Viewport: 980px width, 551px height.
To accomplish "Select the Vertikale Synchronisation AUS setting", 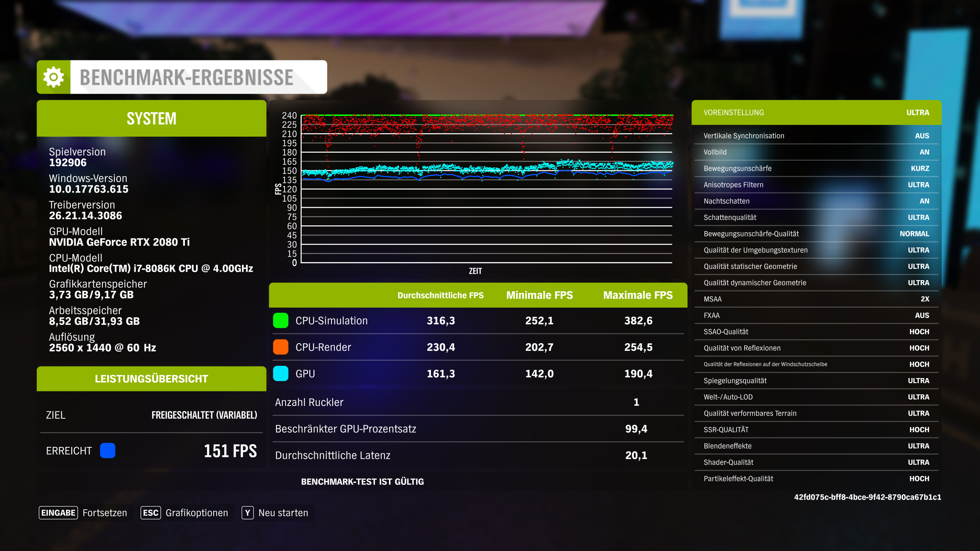I will pos(816,136).
